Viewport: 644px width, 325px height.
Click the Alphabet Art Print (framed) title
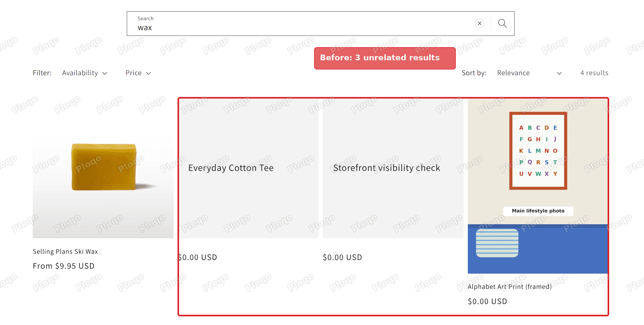coord(509,287)
